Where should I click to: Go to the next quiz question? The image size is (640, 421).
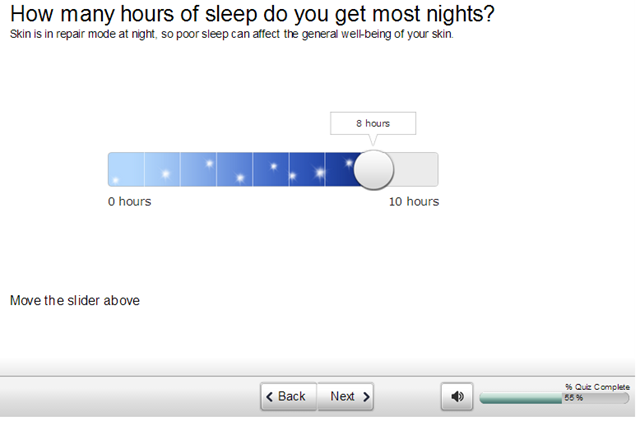(347, 397)
